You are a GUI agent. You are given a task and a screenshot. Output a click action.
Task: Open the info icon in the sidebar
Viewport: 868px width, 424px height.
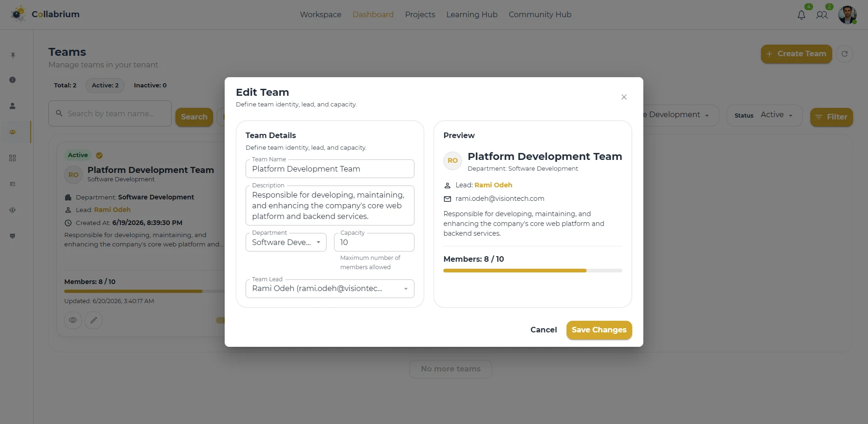(13, 80)
